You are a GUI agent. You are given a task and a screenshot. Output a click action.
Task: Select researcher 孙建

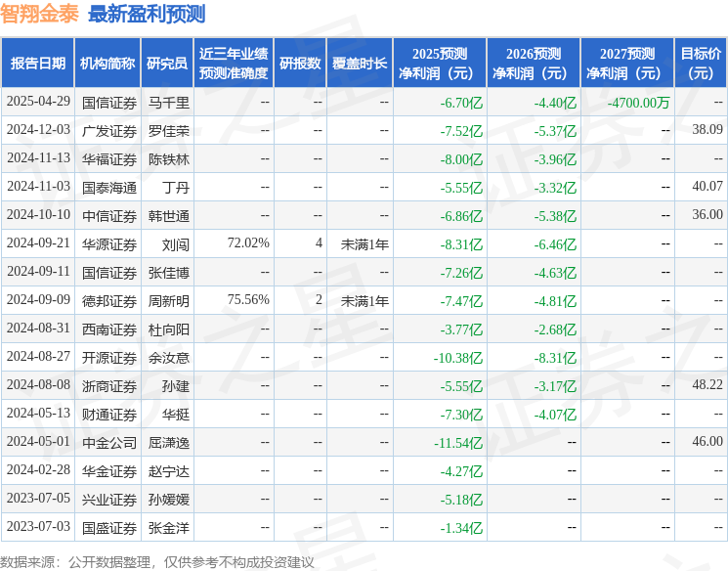coord(176,385)
